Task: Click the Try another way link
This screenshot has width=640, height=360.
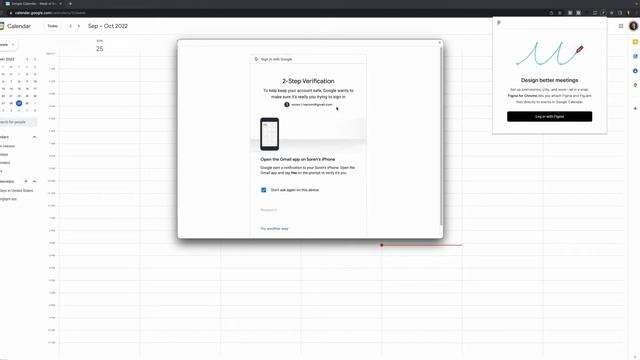Action: [x=274, y=229]
